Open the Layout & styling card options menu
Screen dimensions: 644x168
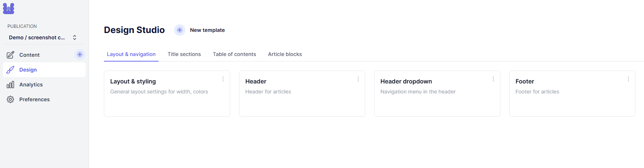coord(223,79)
